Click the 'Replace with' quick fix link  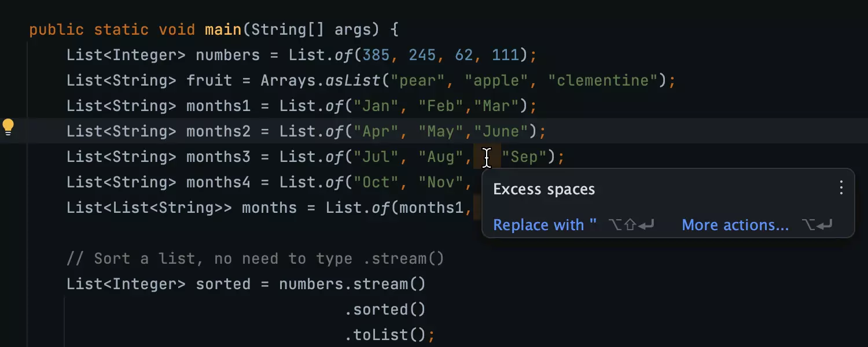[544, 225]
